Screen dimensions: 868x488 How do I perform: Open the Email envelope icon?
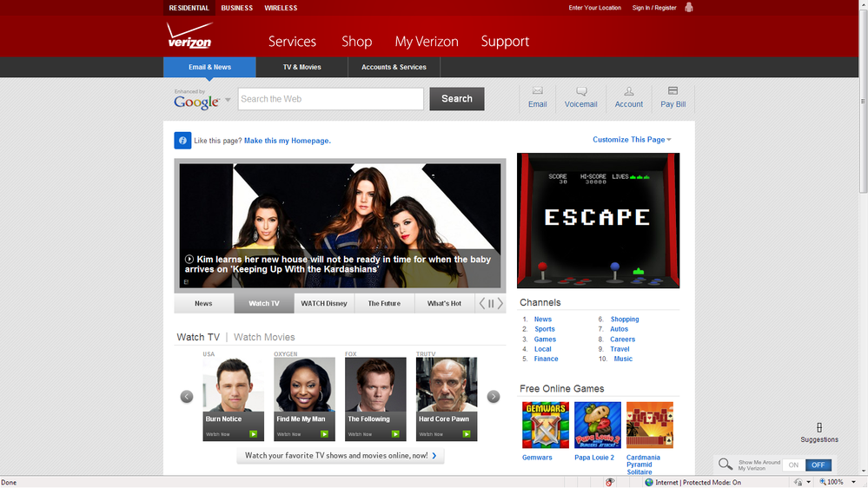tap(537, 91)
